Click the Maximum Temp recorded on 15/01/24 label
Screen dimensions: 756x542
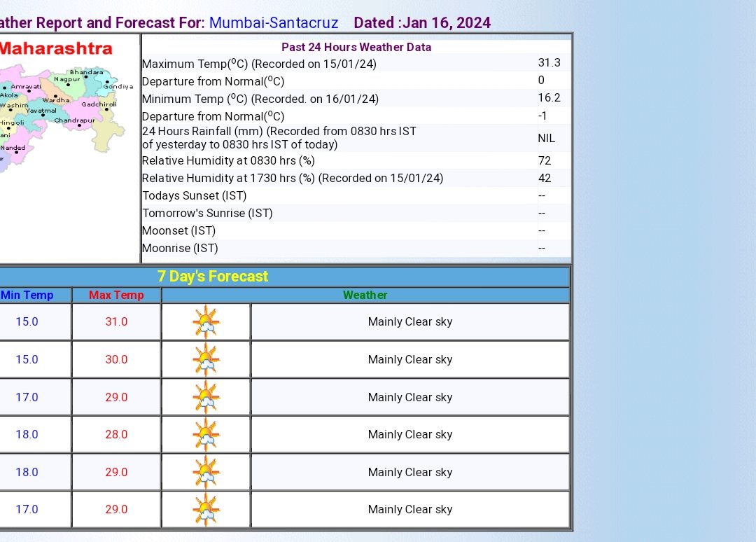click(x=260, y=64)
